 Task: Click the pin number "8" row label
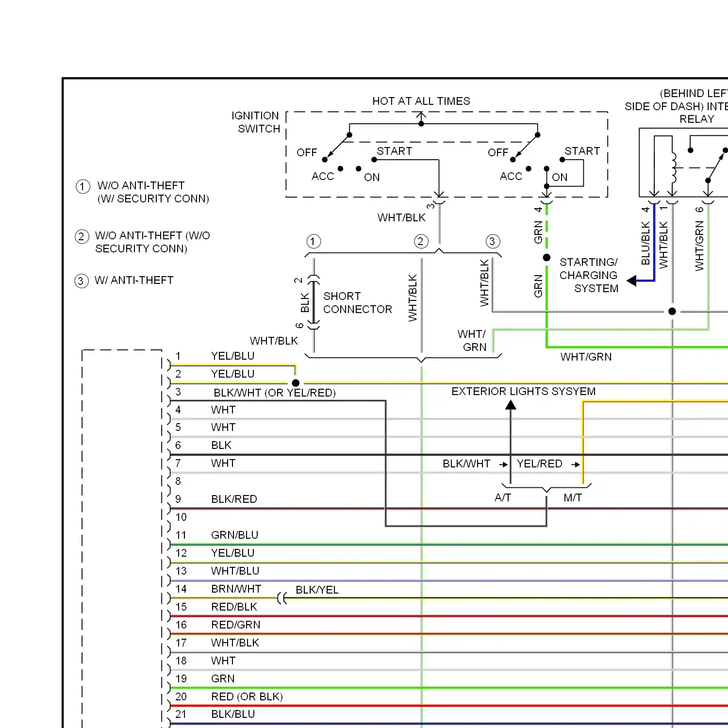(178, 481)
